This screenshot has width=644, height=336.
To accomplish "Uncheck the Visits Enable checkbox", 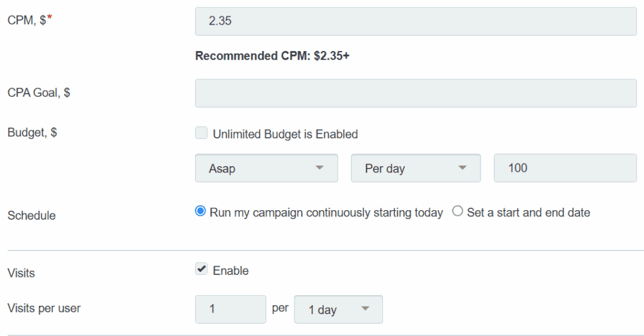I will click(x=201, y=270).
